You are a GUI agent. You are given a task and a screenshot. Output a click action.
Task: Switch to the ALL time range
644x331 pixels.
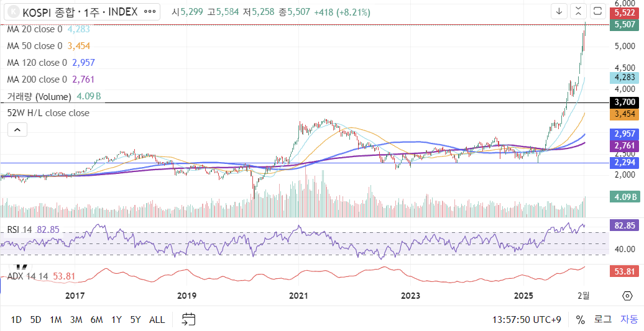point(157,319)
